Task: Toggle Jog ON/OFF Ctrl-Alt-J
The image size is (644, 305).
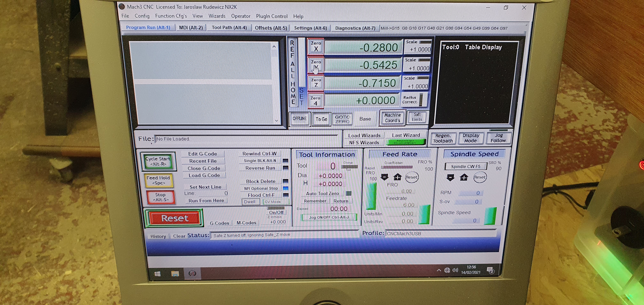Action: 329,217
